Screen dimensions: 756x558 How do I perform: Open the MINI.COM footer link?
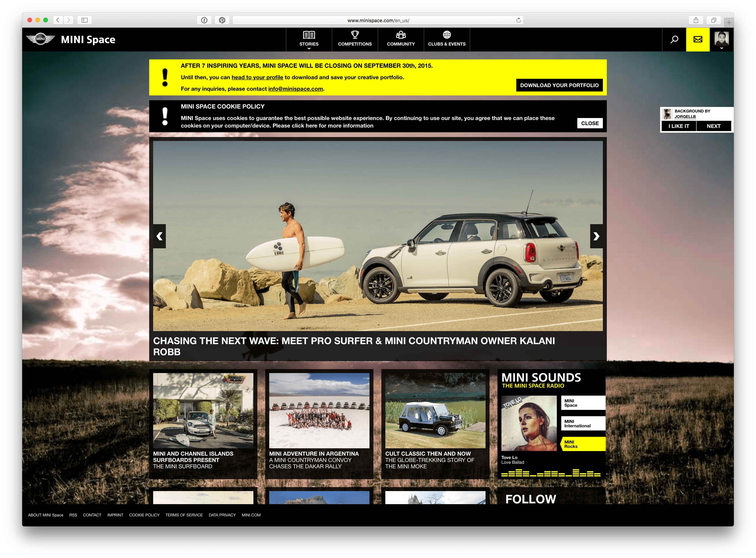click(x=251, y=515)
